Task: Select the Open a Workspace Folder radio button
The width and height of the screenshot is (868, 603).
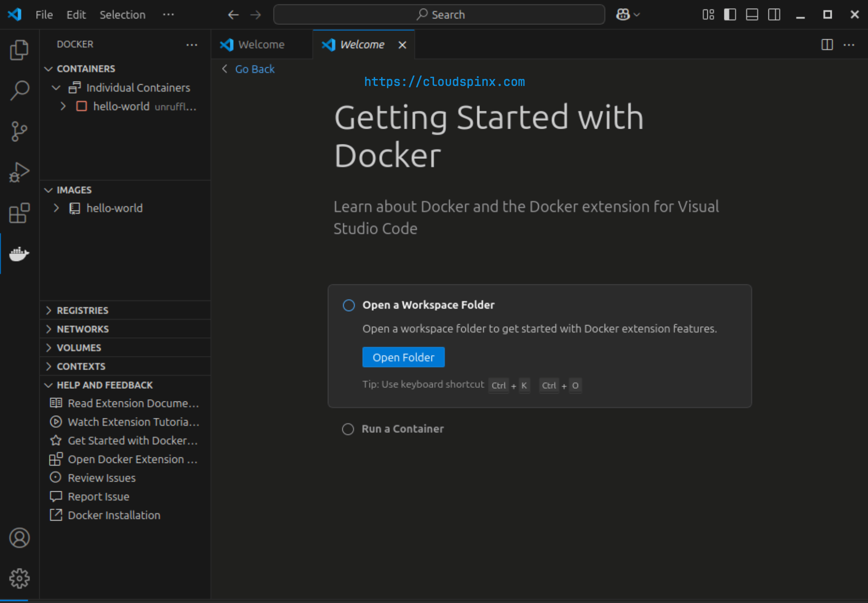Action: (x=348, y=305)
